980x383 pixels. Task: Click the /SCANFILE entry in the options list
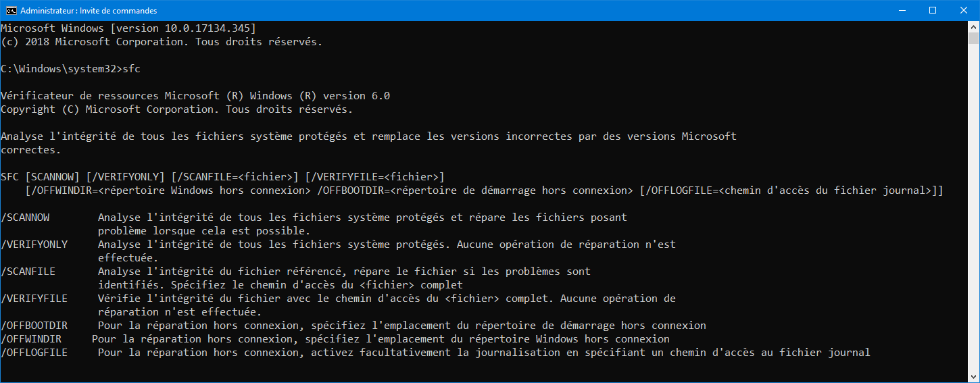(x=28, y=272)
